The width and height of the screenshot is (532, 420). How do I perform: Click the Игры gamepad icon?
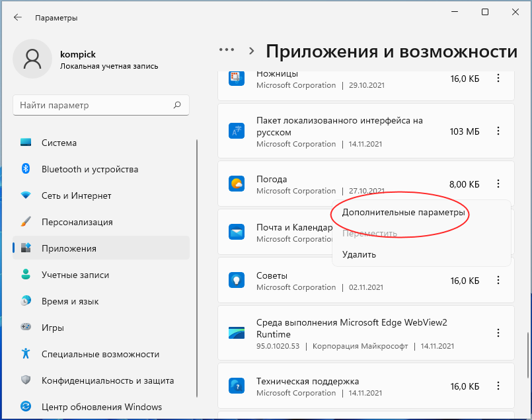[26, 327]
